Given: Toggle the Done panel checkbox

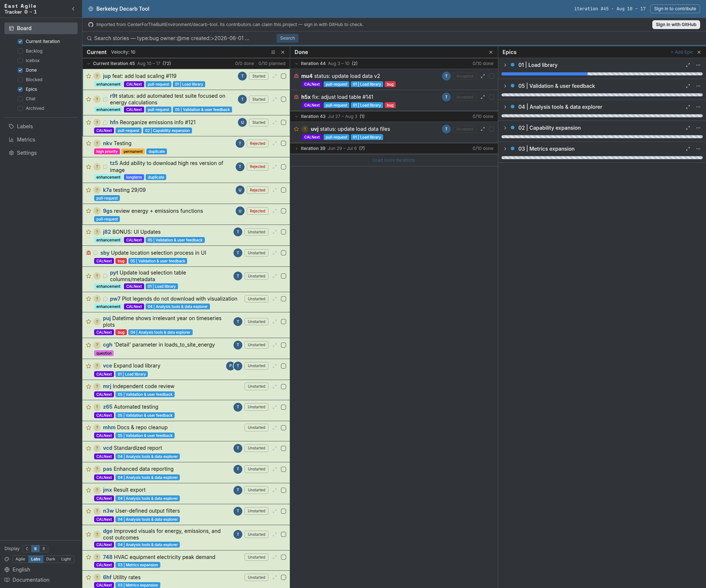Looking at the screenshot, I should tap(20, 70).
